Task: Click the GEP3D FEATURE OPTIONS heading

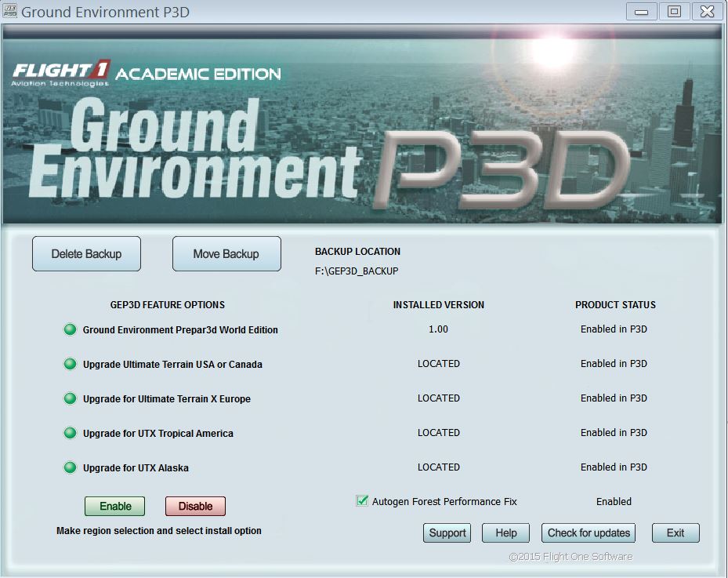Action: pos(168,305)
